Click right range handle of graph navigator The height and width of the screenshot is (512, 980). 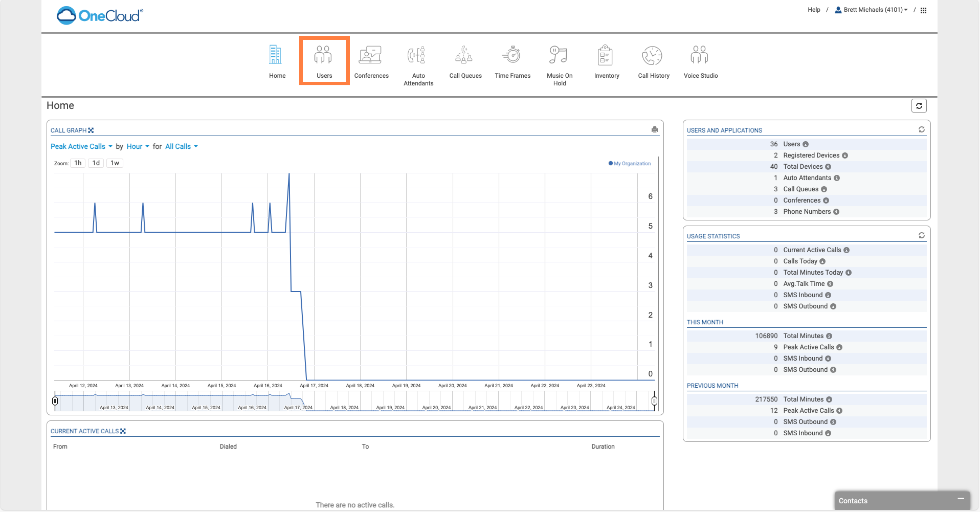click(x=654, y=401)
